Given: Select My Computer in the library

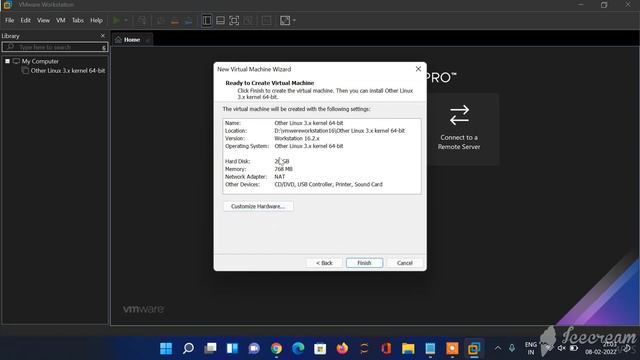Looking at the screenshot, I should tap(40, 61).
